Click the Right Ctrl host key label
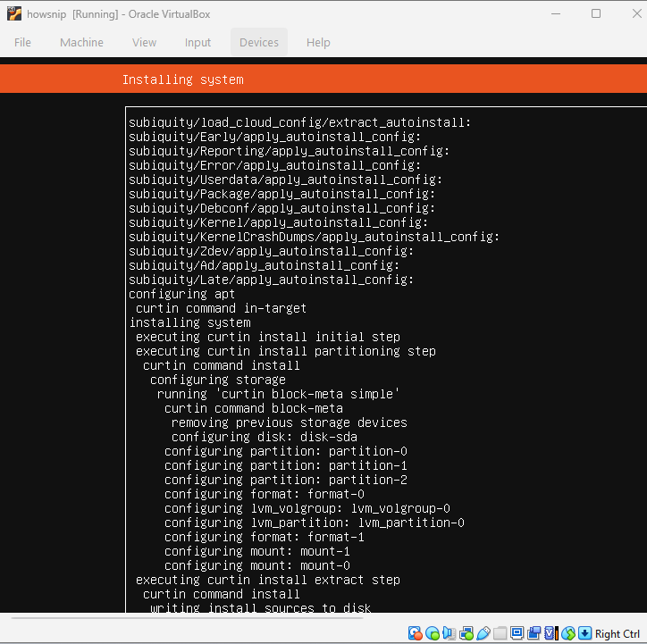 click(x=618, y=633)
